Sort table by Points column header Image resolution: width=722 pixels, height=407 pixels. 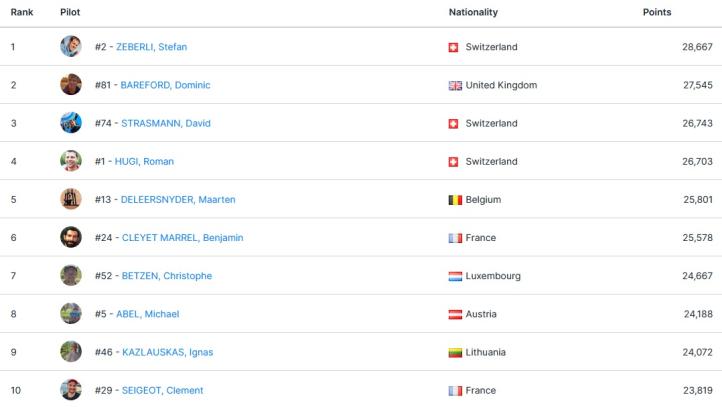click(x=656, y=12)
